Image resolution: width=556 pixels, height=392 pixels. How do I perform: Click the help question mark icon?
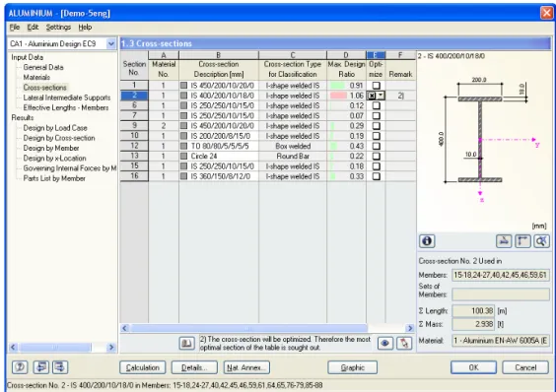pos(20,366)
